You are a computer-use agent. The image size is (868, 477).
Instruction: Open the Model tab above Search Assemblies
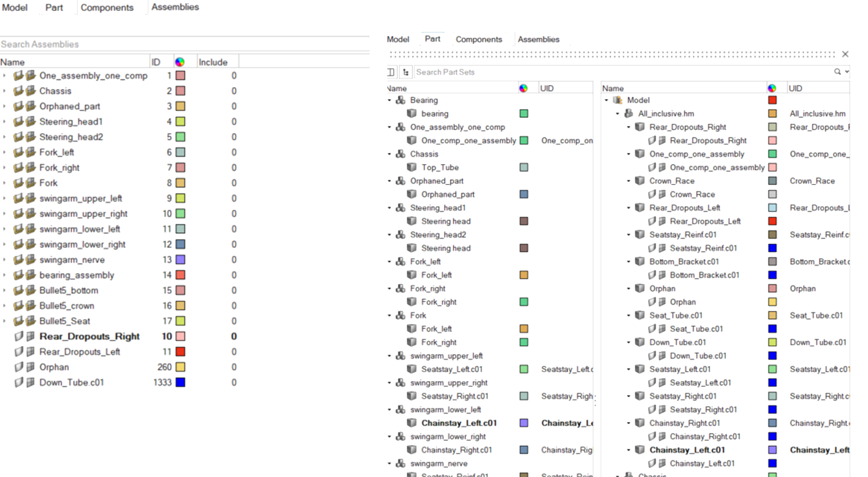pyautogui.click(x=15, y=7)
